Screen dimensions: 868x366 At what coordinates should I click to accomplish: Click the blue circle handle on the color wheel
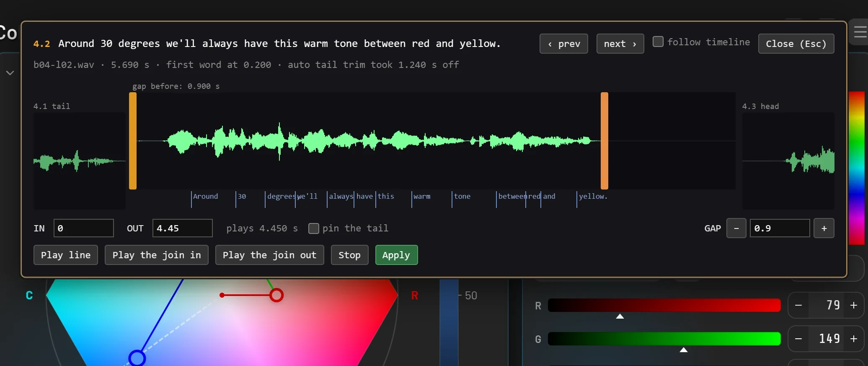[x=137, y=358]
